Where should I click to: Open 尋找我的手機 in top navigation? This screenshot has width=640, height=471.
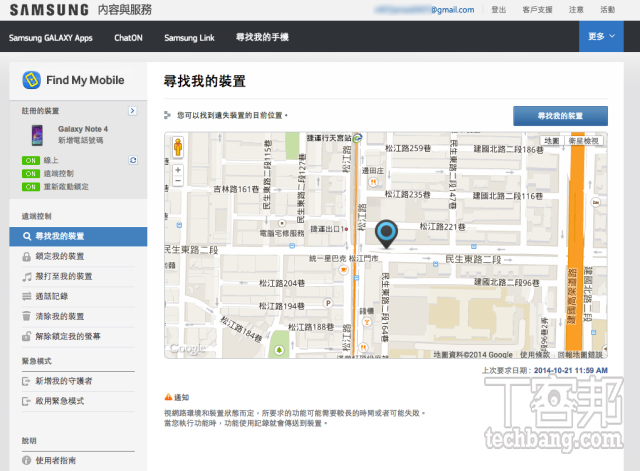click(262, 37)
